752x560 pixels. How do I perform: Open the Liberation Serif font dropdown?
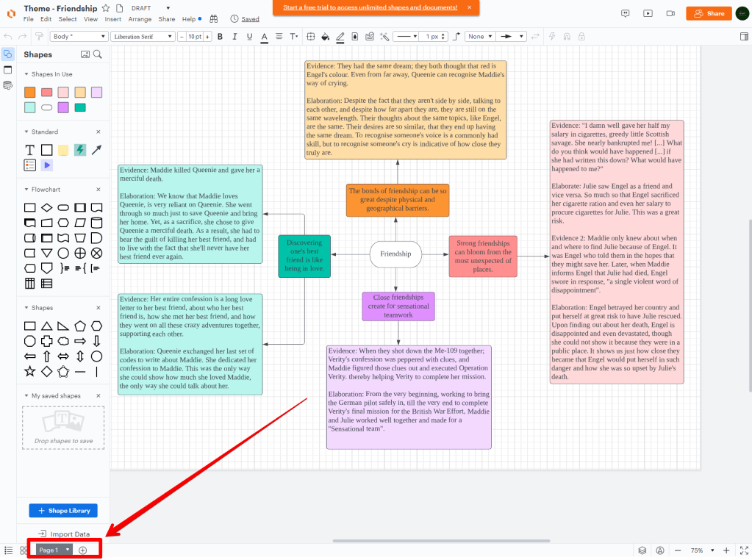[143, 36]
